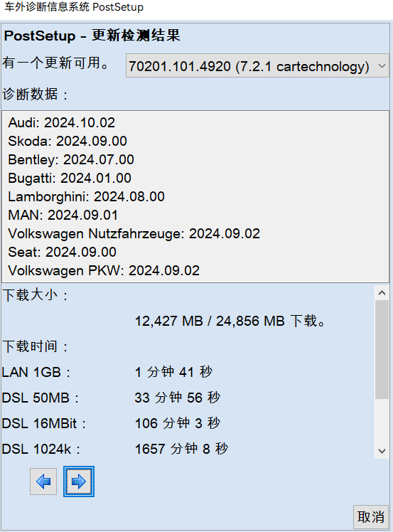Select the MAN: 2024.09.01 entry
The width and height of the screenshot is (393, 532).
(x=63, y=215)
